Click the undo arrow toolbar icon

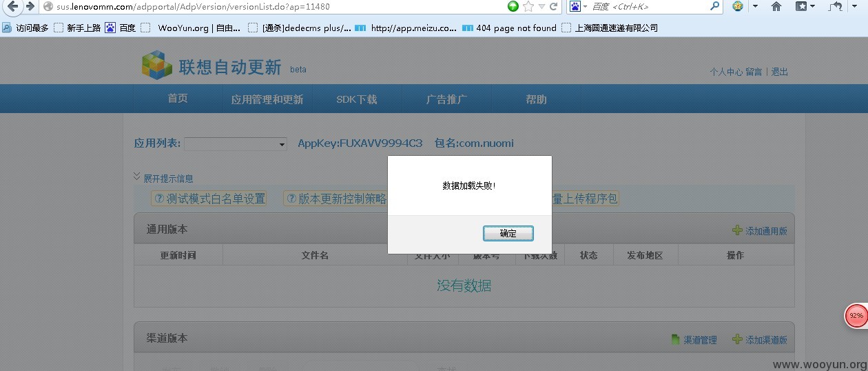[835, 6]
